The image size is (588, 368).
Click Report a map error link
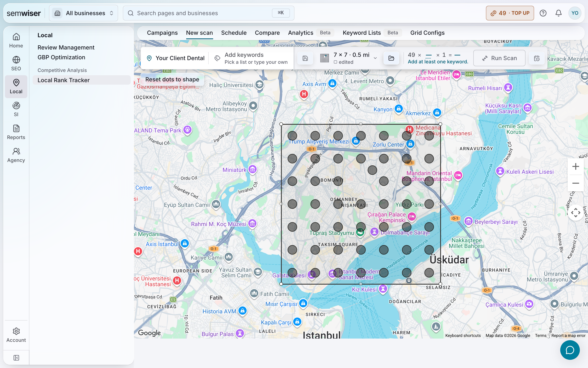click(x=568, y=335)
